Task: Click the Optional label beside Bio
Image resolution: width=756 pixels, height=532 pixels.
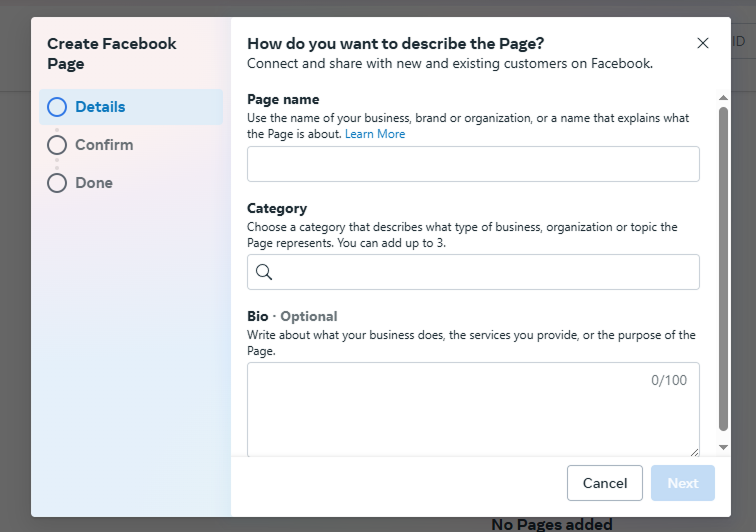Action: point(309,316)
